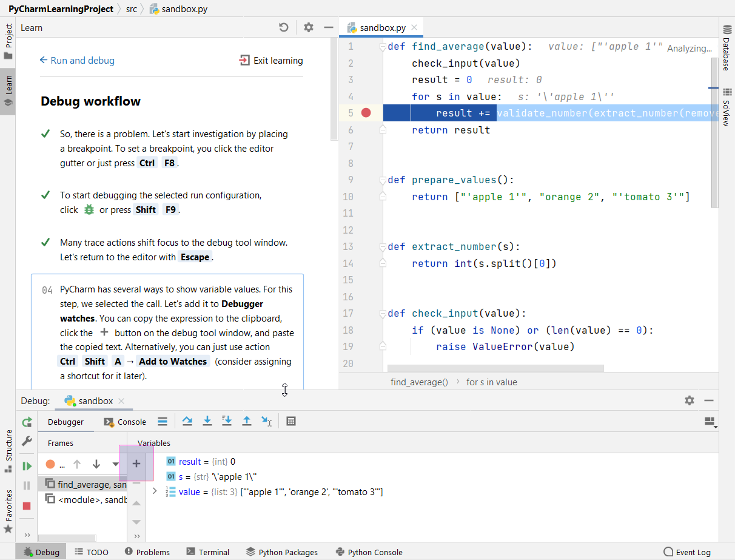Viewport: 735px width, 560px height.
Task: Open the Evaluate Expression calculator icon
Action: [291, 421]
